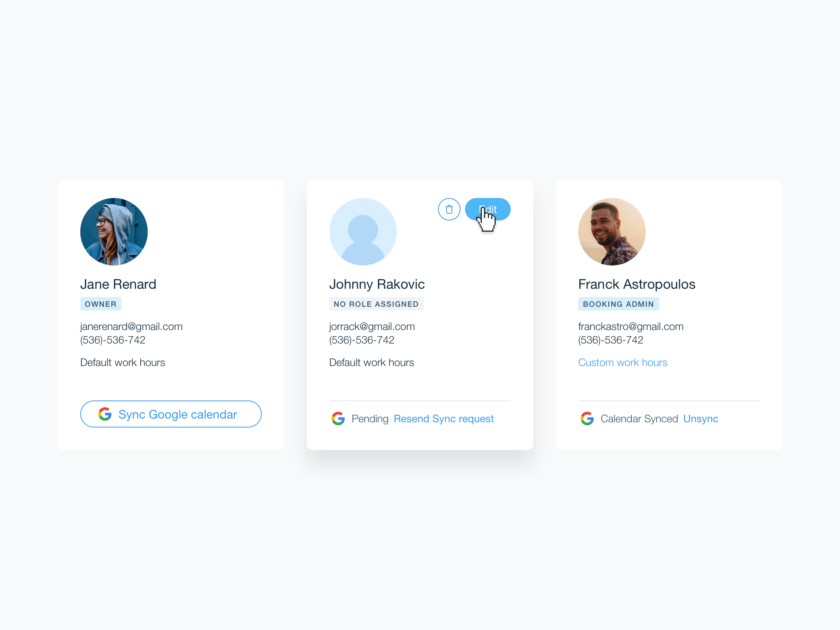This screenshot has width=840, height=630.
Task: Click the email janerenard@gmail.com
Action: [x=131, y=326]
